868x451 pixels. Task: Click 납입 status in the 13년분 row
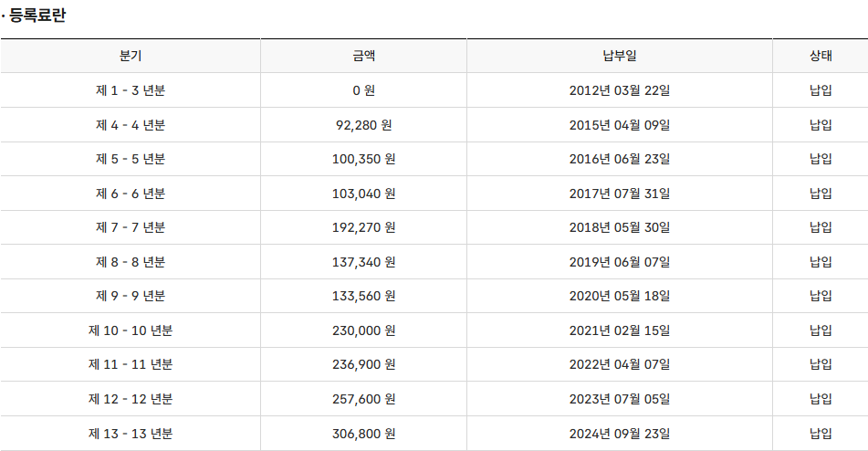pyautogui.click(x=821, y=434)
